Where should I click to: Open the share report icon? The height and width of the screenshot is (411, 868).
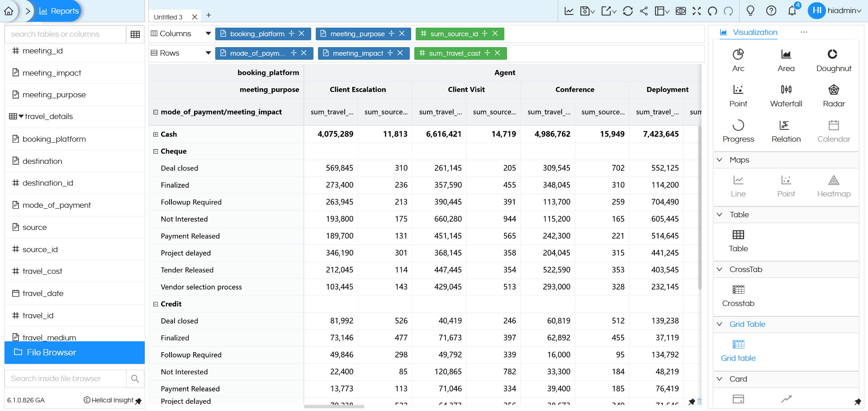tap(644, 11)
